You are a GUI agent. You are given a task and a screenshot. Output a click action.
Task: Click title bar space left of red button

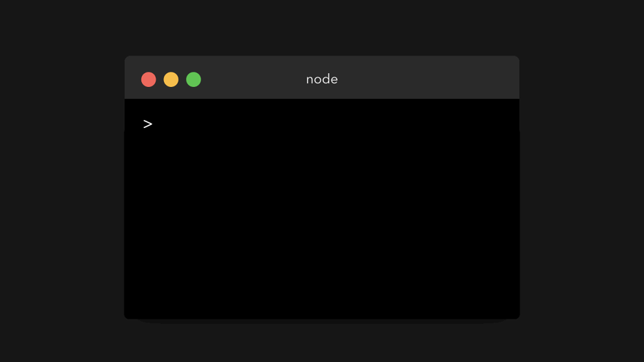point(132,79)
